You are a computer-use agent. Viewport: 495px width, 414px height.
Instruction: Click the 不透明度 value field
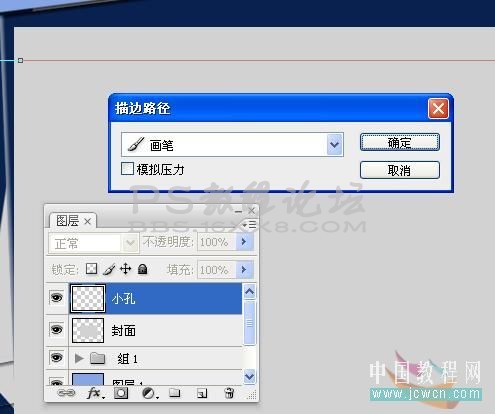(217, 242)
